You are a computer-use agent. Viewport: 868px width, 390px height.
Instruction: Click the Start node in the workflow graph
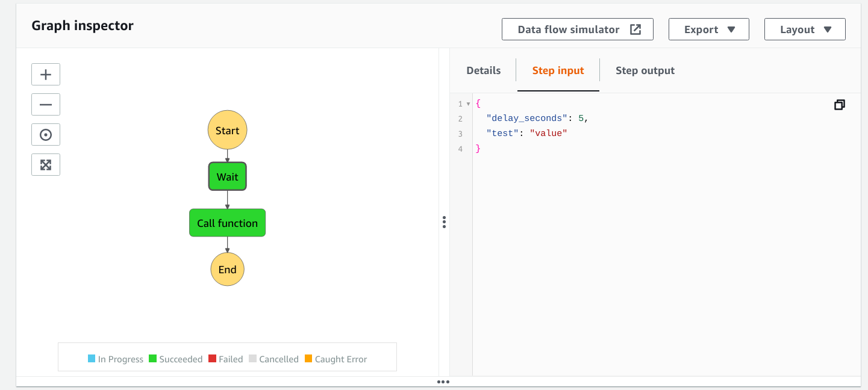[x=227, y=130]
